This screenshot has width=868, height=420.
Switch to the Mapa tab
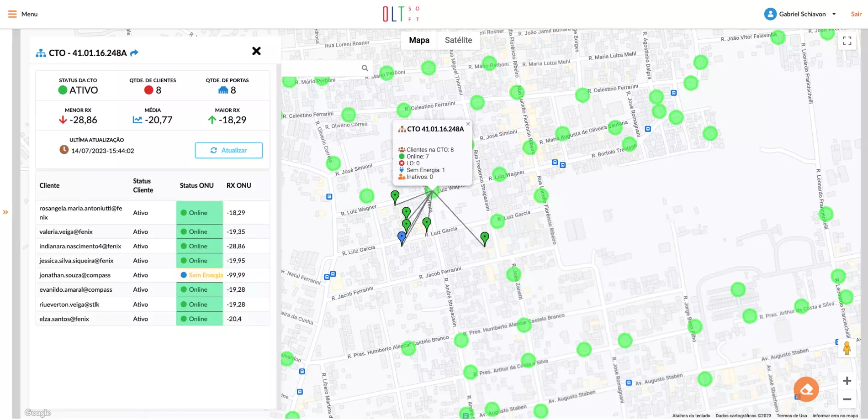point(419,40)
